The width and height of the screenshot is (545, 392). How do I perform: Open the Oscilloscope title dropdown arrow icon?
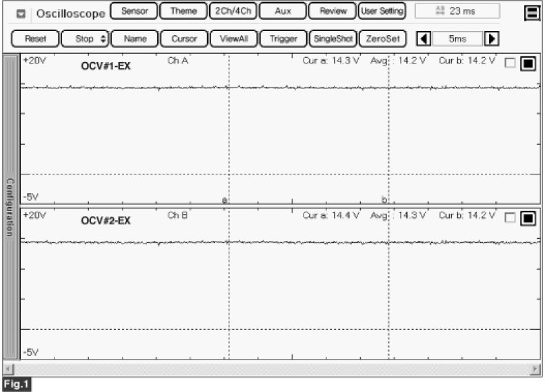[x=21, y=14]
